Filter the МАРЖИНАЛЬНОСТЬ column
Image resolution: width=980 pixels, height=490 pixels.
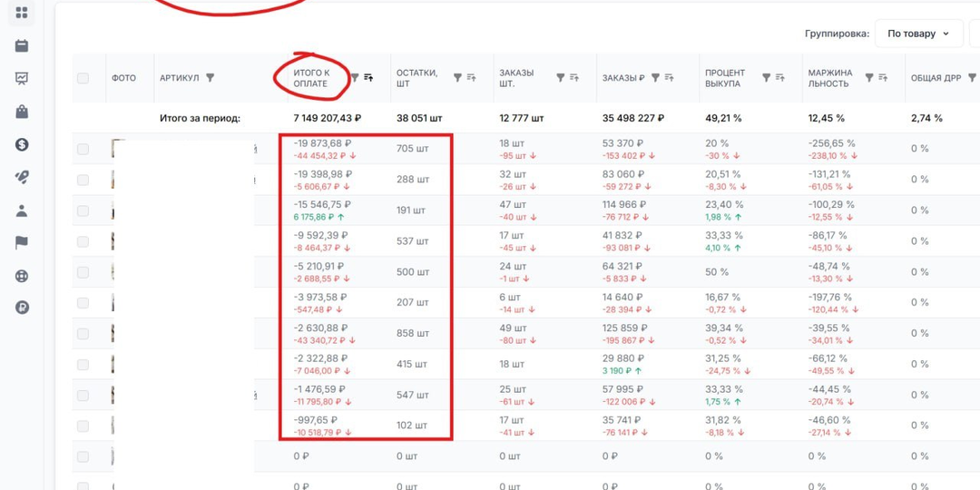[868, 77]
